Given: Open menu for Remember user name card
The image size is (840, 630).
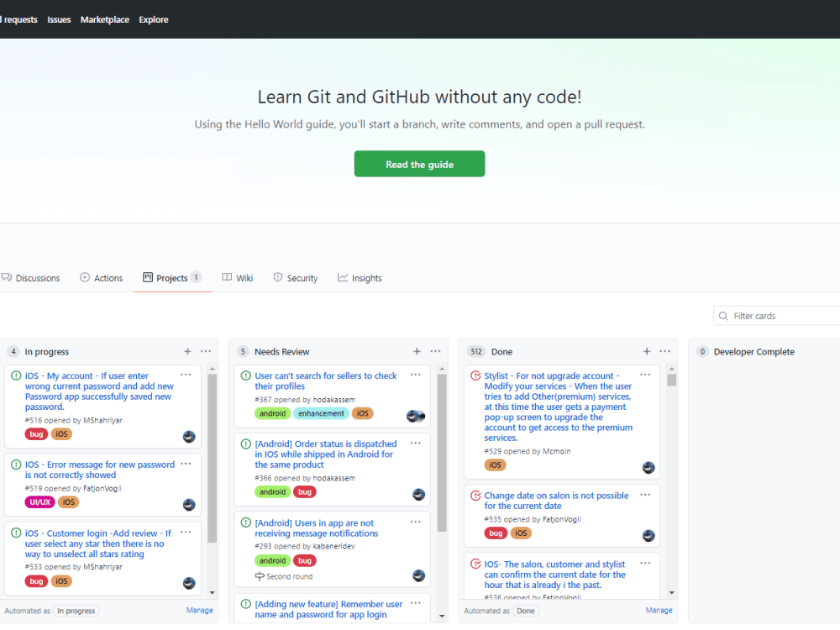Looking at the screenshot, I should coord(416,603).
